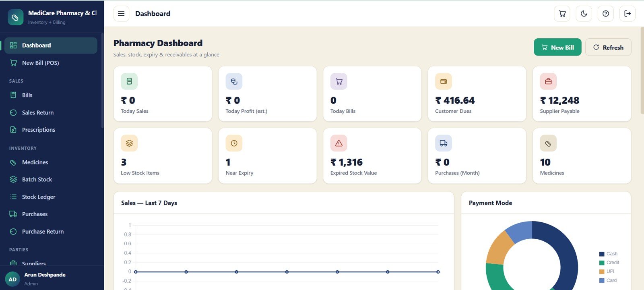This screenshot has height=290, width=644.
Task: Click Medicines pill icon in sidebar
Action: pos(13,162)
